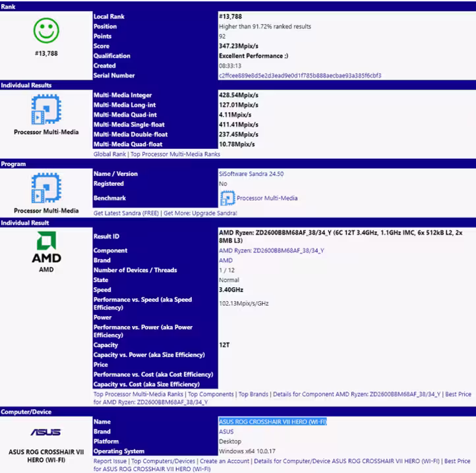Open Processor Multi-Media benchmark link

267,198
